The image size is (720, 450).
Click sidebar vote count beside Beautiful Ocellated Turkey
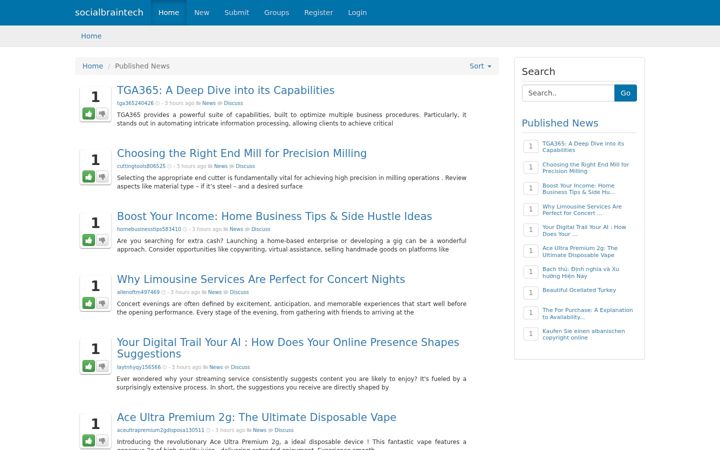[531, 292]
